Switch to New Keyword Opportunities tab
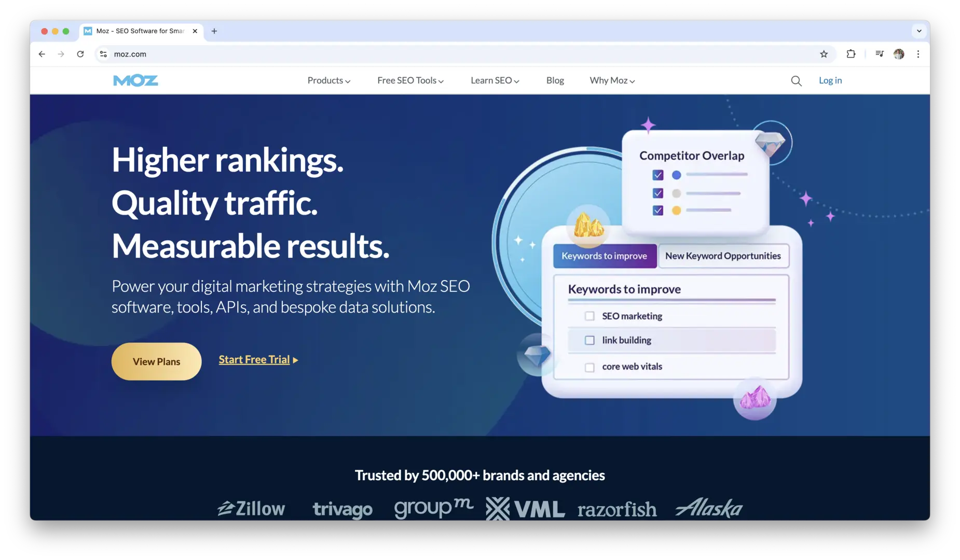 coord(723,256)
